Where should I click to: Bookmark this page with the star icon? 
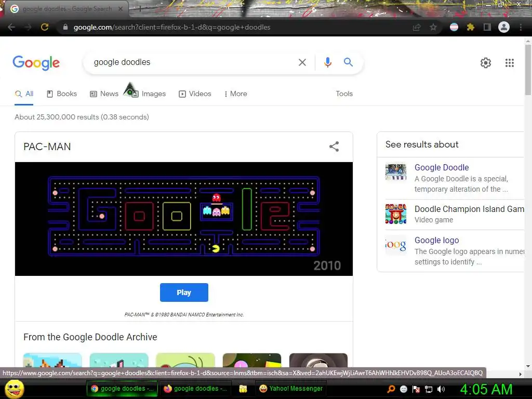pos(433,27)
